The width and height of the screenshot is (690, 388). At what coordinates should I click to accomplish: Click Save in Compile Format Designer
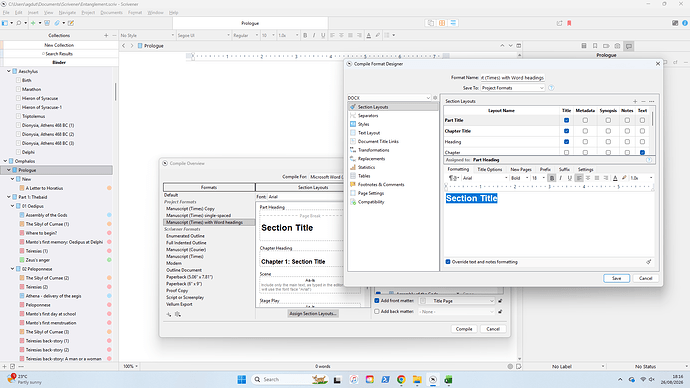[616, 278]
